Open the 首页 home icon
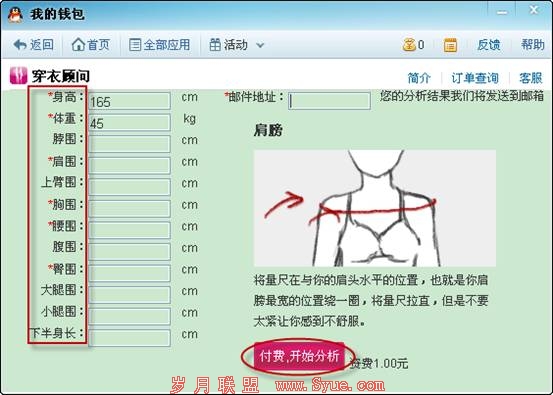The width and height of the screenshot is (553, 395). coord(78,45)
